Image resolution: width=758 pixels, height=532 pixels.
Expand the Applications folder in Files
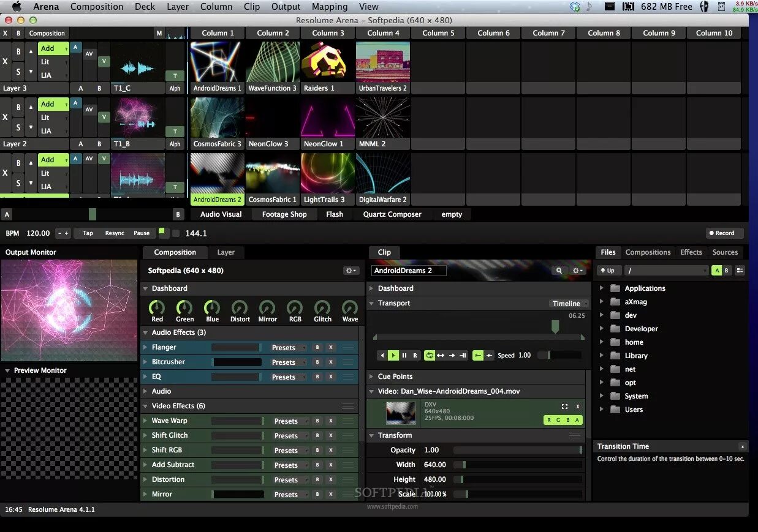[602, 288]
